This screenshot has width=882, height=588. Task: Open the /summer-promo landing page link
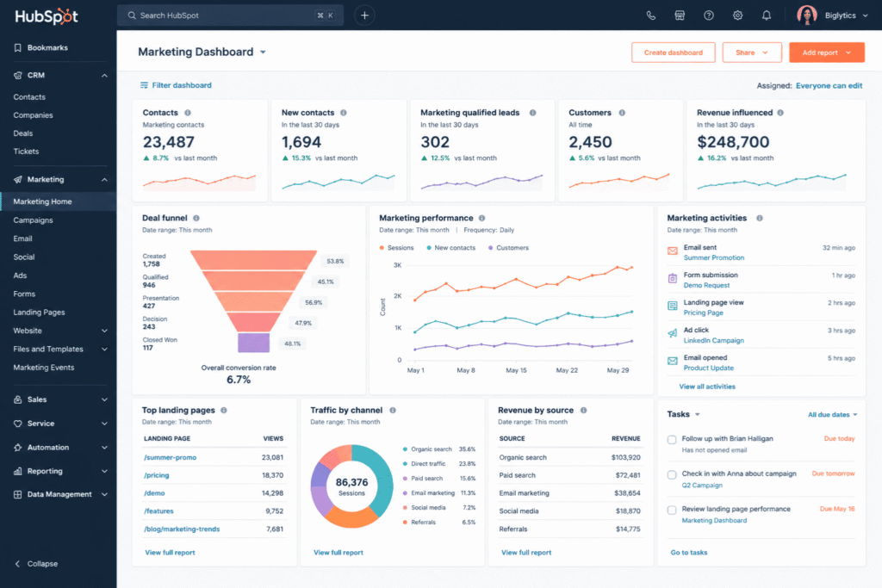170,458
